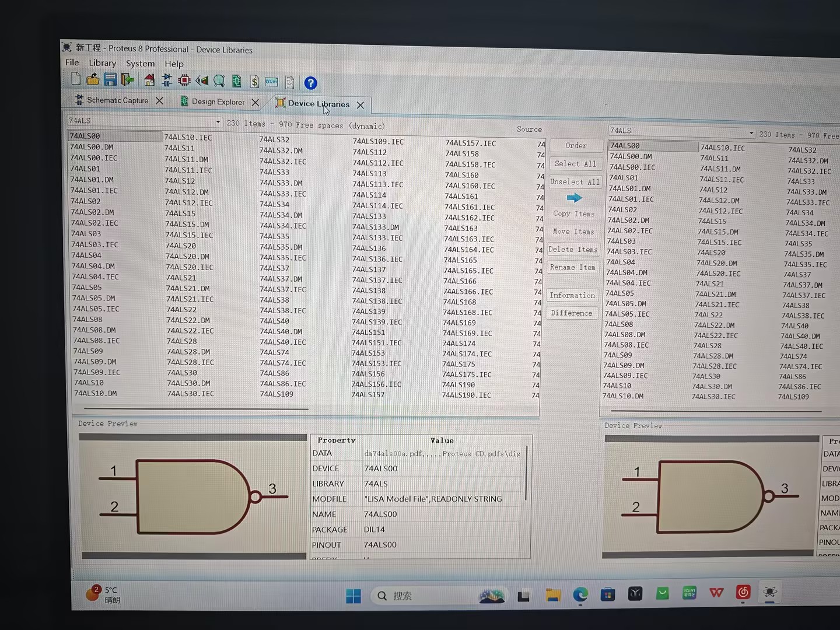Click the Open Project folder icon
840x630 pixels.
point(93,79)
